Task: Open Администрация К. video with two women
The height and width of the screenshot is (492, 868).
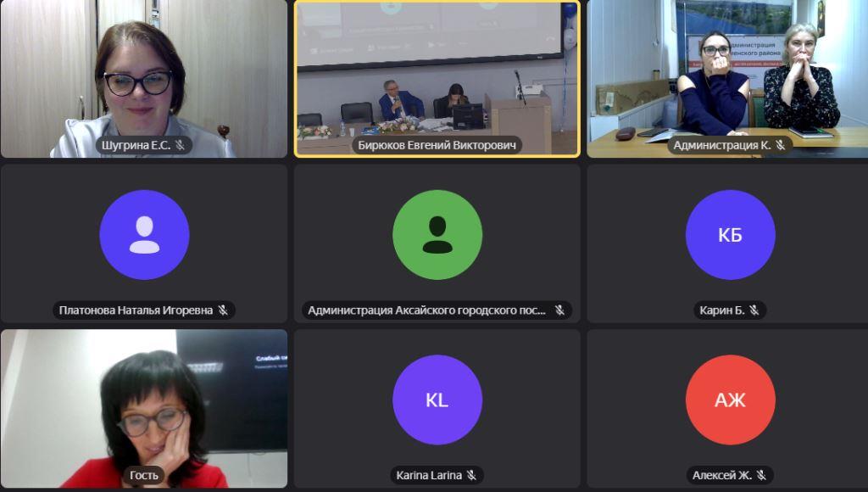Action: [x=727, y=79]
